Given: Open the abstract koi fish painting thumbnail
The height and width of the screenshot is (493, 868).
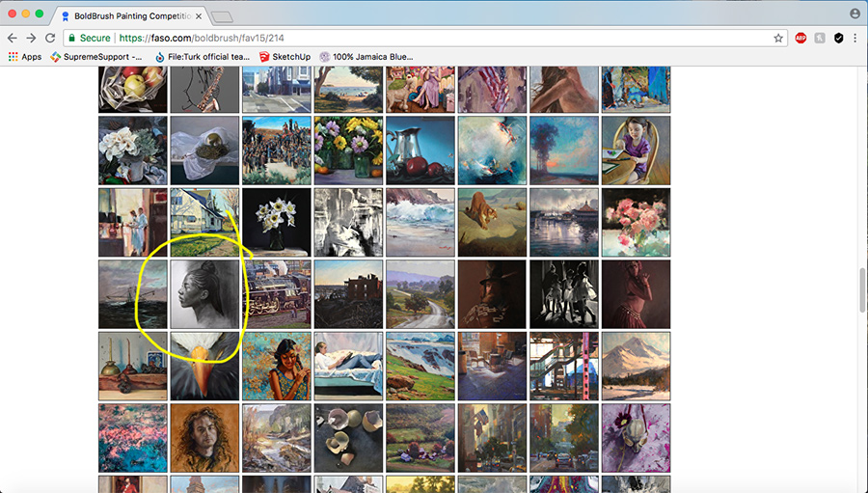Looking at the screenshot, I should [x=492, y=151].
